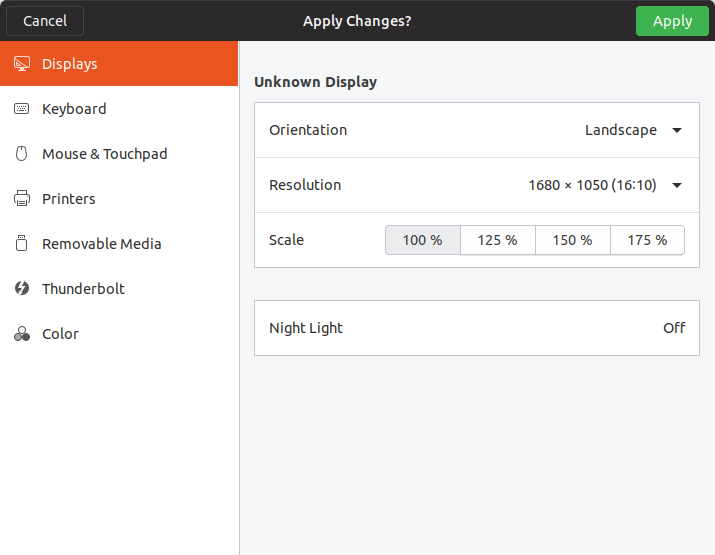Viewport: 715px width, 555px height.
Task: Click the Resolution label
Action: tap(305, 185)
